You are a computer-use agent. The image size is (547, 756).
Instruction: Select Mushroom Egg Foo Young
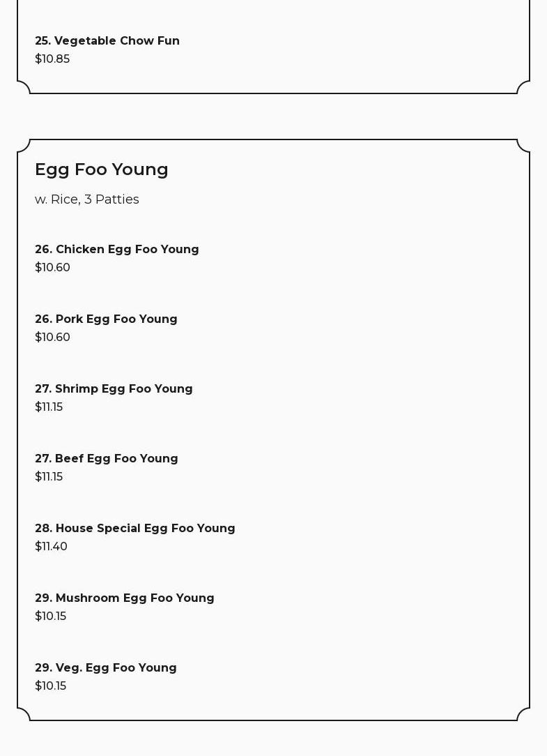125,598
